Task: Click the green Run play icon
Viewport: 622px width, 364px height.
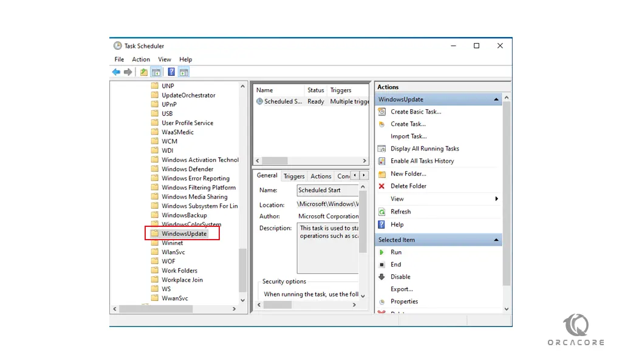Action: point(381,252)
